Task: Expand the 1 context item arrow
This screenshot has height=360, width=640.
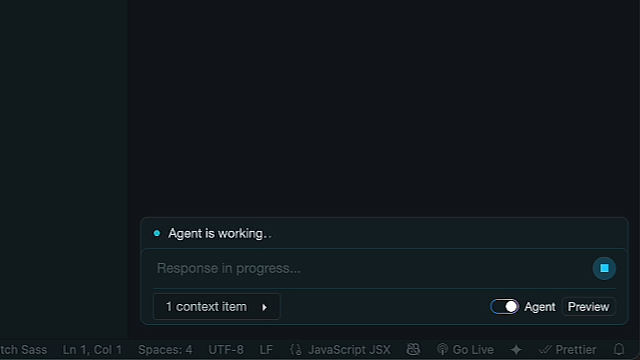Action: pyautogui.click(x=264, y=307)
